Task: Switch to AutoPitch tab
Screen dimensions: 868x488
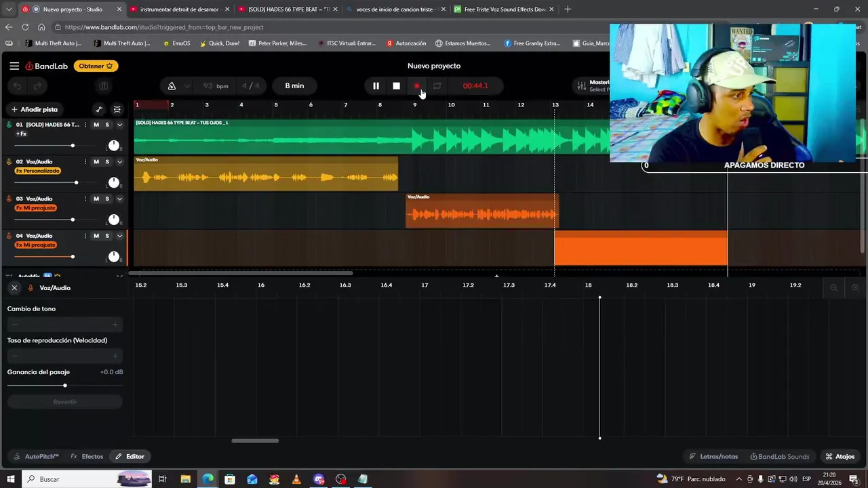Action: pyautogui.click(x=37, y=457)
